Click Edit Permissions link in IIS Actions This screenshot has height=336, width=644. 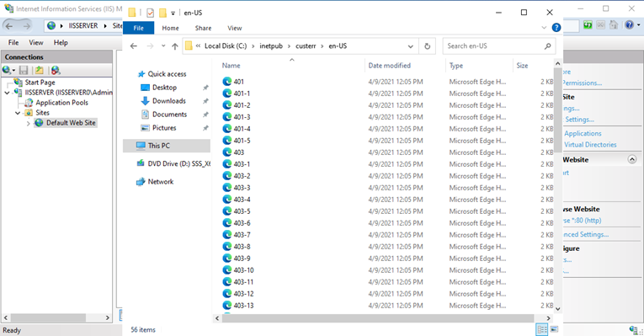[x=582, y=83]
